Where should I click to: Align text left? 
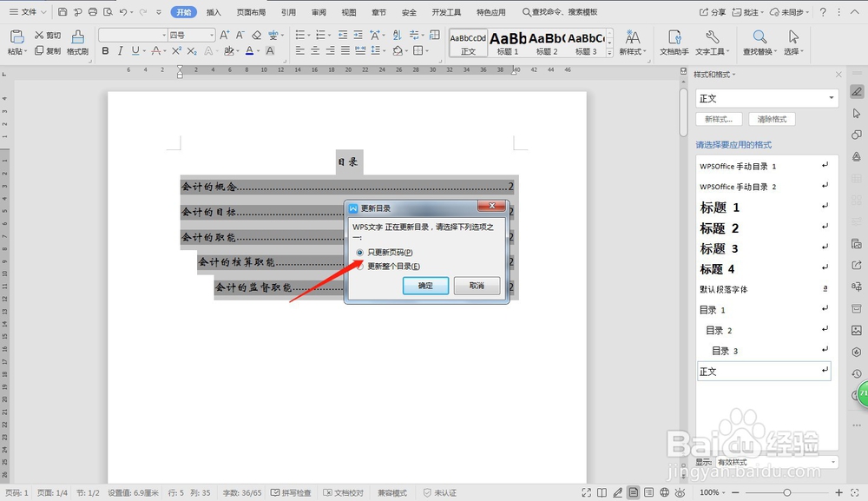click(x=300, y=51)
